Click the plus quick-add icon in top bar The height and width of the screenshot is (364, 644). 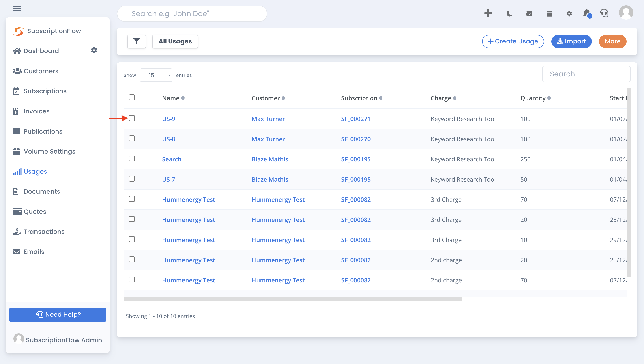click(x=488, y=13)
